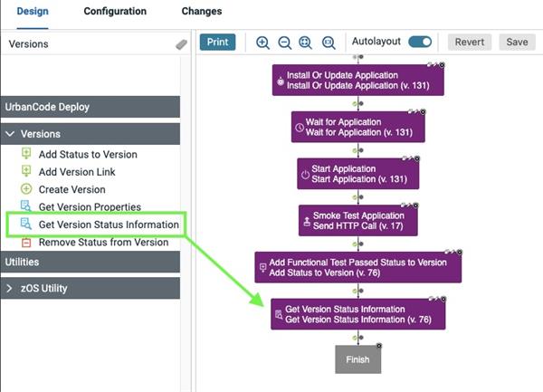Delete the Add Functional Test Passed Status step
This screenshot has height=392, width=543.
coord(459,252)
